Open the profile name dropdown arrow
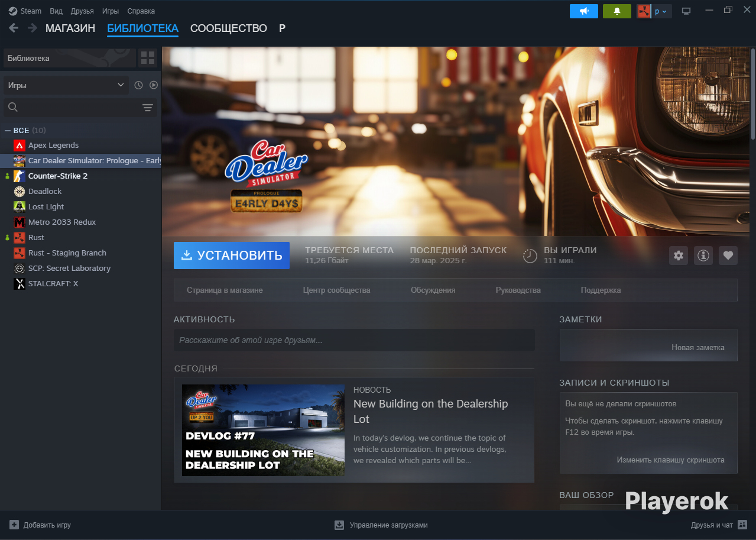The image size is (756, 540). click(664, 11)
